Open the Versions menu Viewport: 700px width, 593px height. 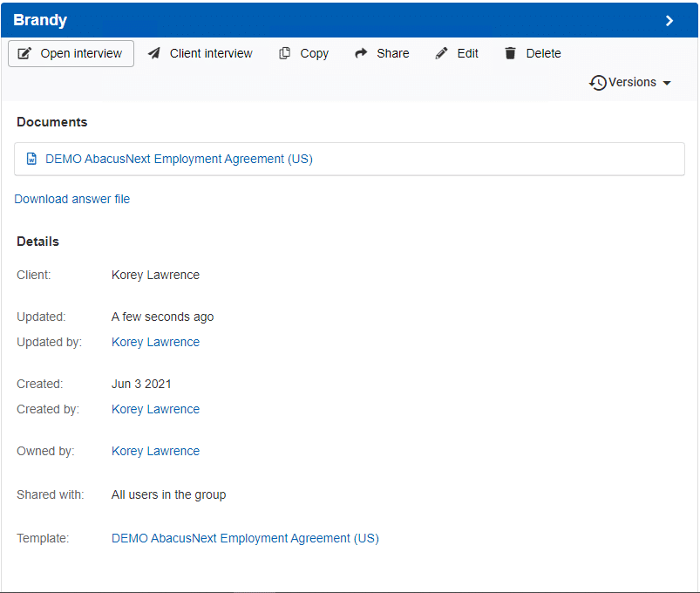(x=630, y=83)
